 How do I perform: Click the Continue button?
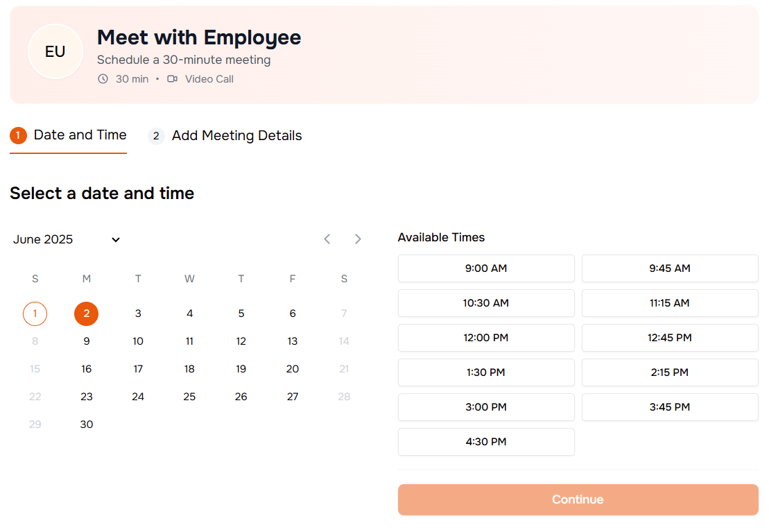[577, 499]
